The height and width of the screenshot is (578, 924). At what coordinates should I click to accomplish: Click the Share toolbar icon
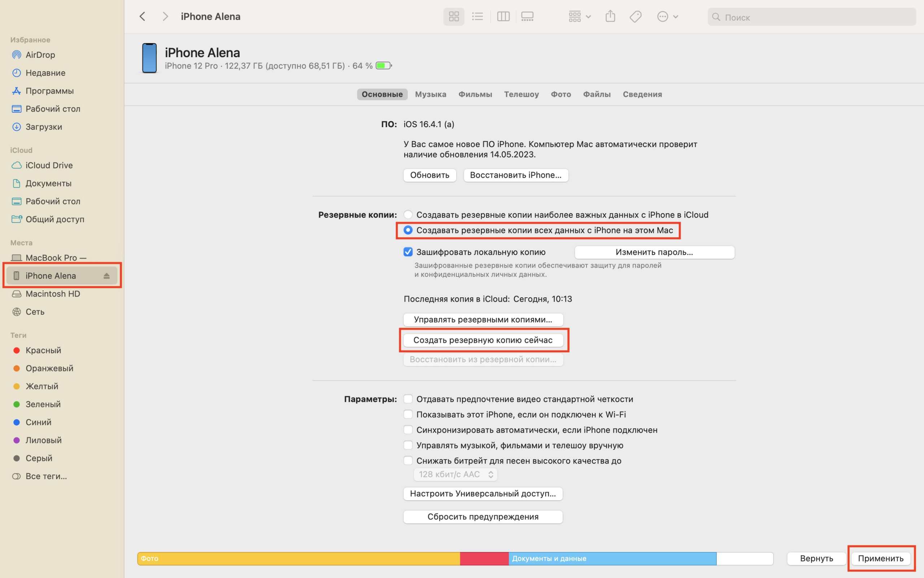(610, 17)
